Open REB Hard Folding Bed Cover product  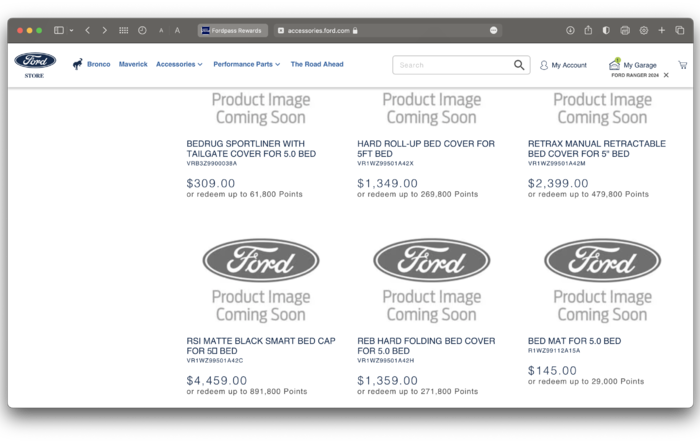click(x=426, y=346)
